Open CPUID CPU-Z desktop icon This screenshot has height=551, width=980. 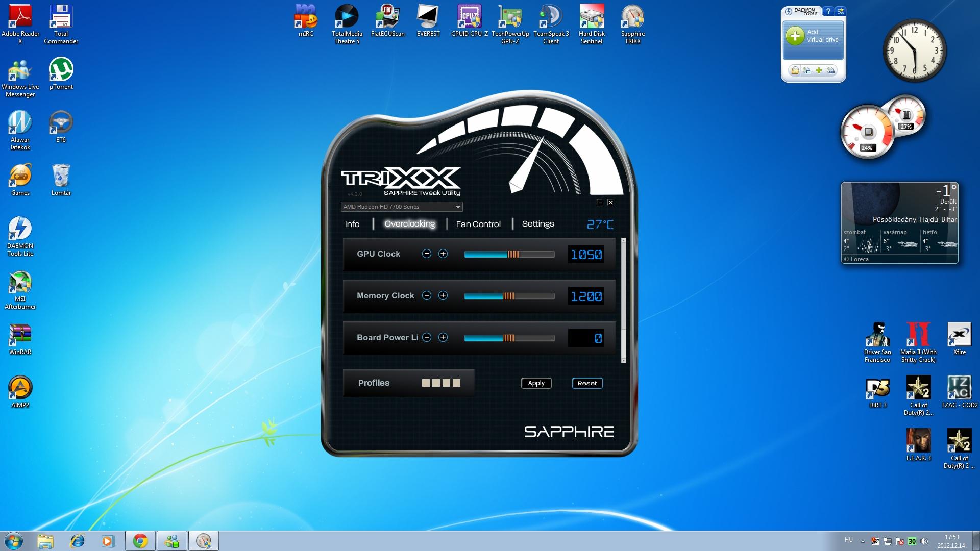469,20
